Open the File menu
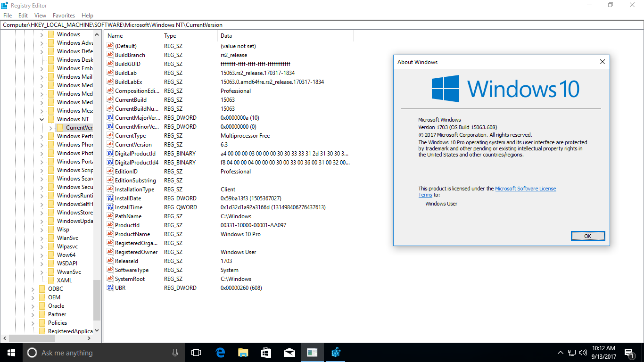 point(8,16)
